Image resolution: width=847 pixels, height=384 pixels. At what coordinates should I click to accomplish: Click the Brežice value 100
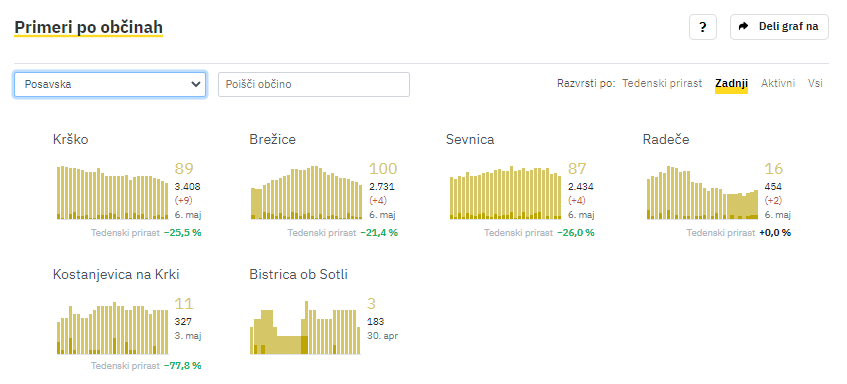383,169
